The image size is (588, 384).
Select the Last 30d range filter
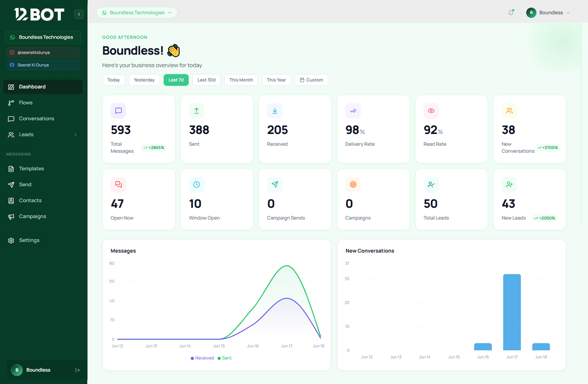click(206, 80)
